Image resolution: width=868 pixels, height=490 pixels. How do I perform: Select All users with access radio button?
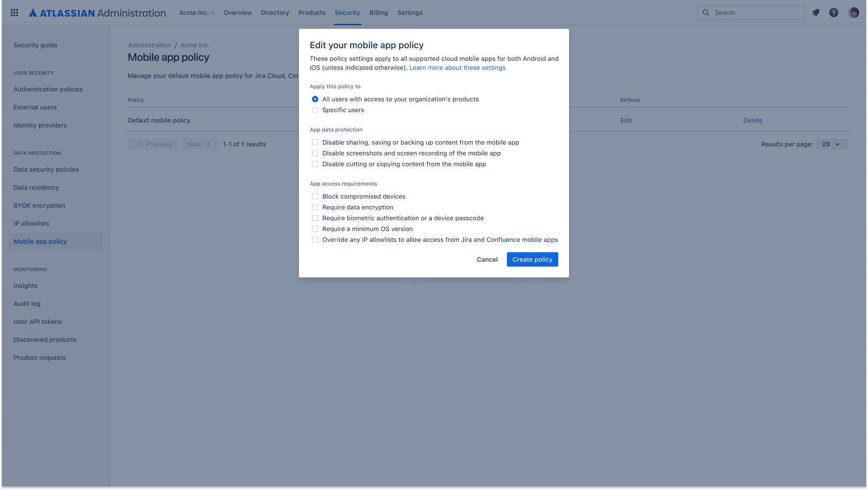[315, 99]
